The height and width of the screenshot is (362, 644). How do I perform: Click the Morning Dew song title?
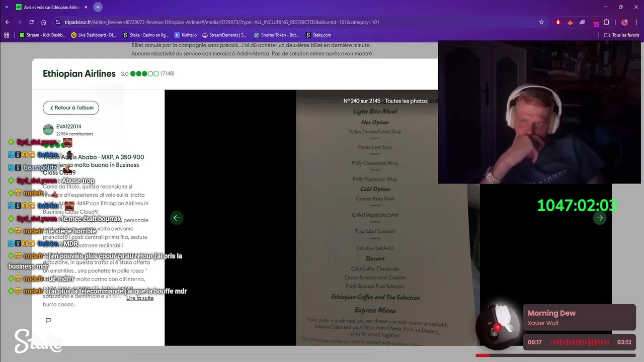click(x=551, y=313)
